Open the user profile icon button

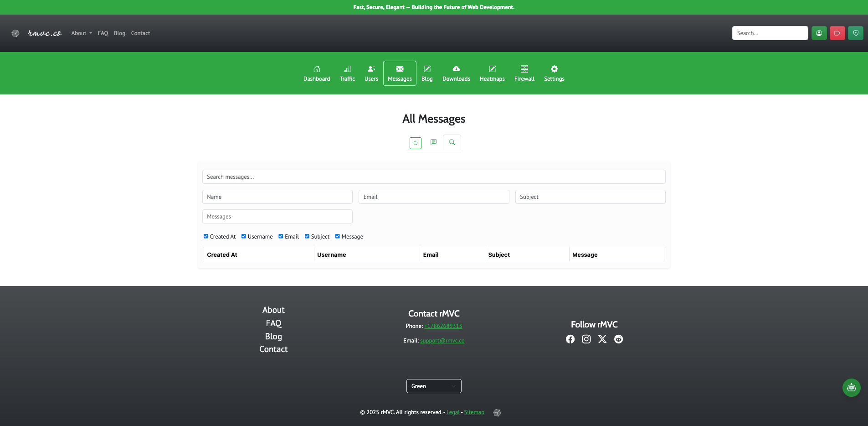pos(819,33)
